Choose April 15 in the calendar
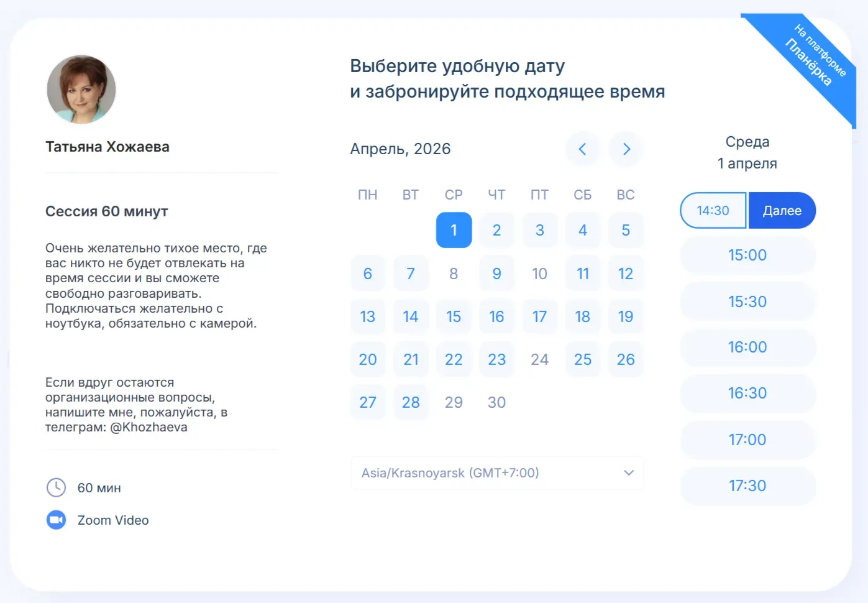This screenshot has height=603, width=868. 454,316
